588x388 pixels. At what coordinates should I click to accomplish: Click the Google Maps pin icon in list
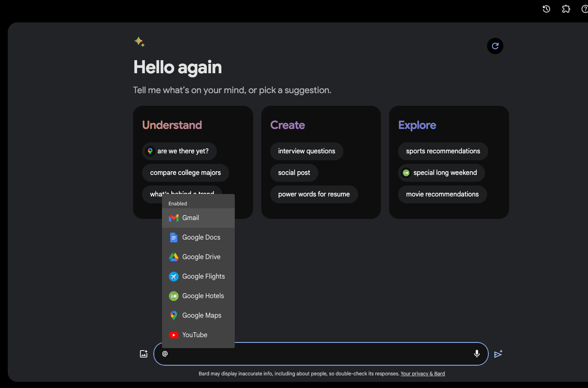pos(174,316)
